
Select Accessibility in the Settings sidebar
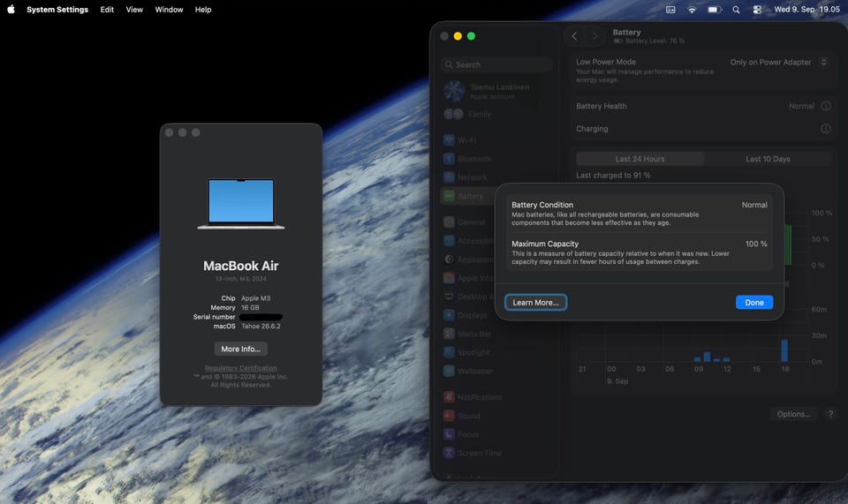pos(468,241)
